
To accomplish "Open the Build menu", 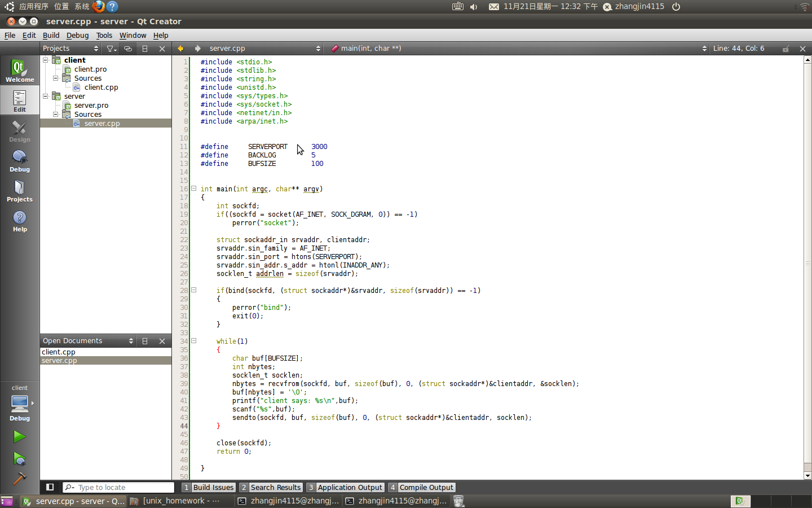I will (x=51, y=35).
